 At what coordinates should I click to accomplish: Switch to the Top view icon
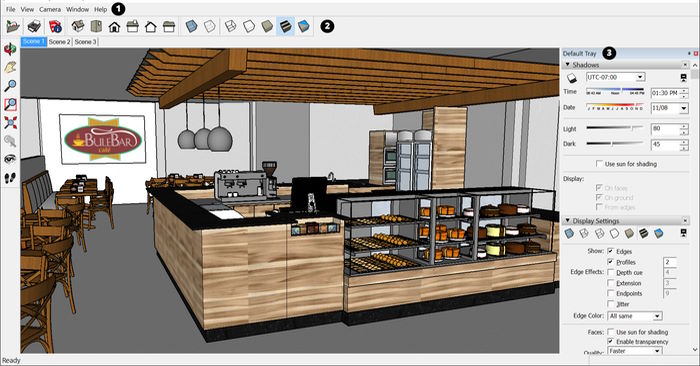96,27
